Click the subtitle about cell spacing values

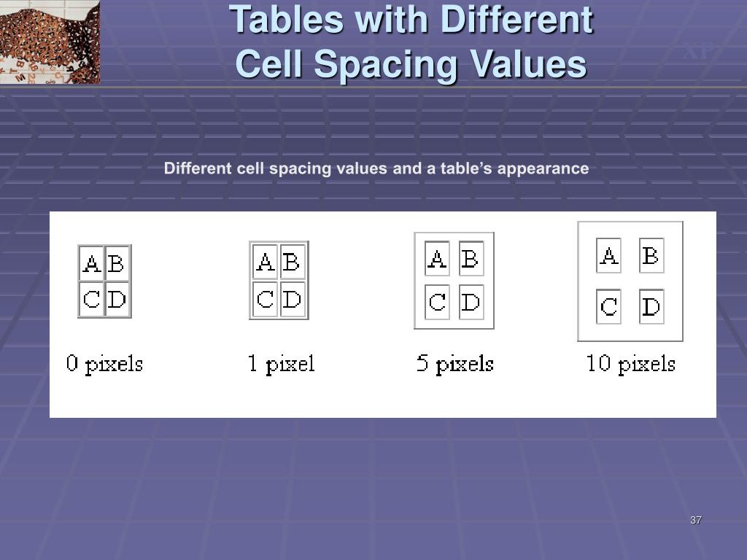point(376,168)
